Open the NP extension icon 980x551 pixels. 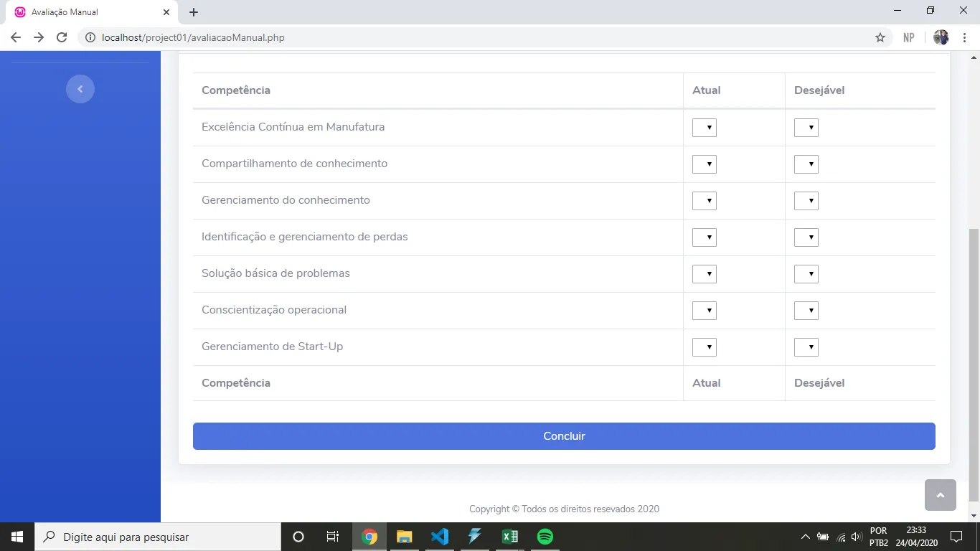(909, 37)
